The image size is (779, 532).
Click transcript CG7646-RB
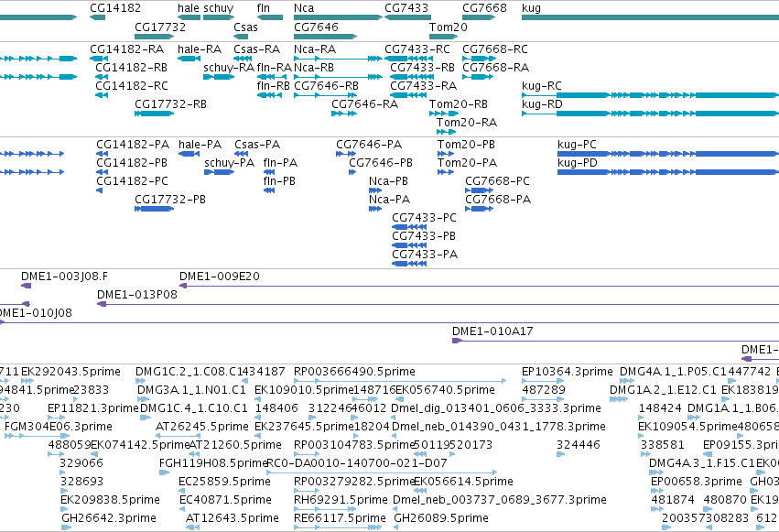point(327,86)
